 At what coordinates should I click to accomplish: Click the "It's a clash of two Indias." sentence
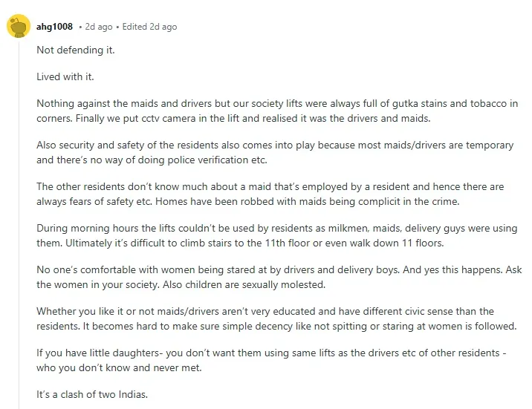[x=92, y=395]
